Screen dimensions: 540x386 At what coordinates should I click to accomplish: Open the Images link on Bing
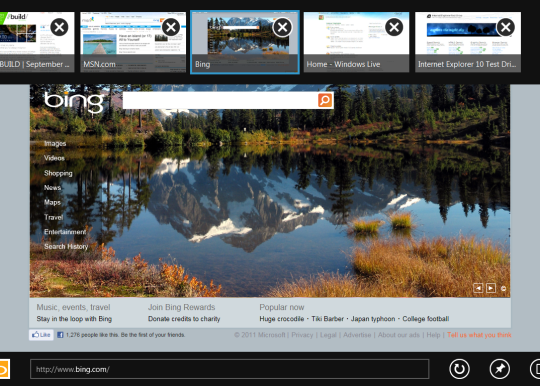55,144
